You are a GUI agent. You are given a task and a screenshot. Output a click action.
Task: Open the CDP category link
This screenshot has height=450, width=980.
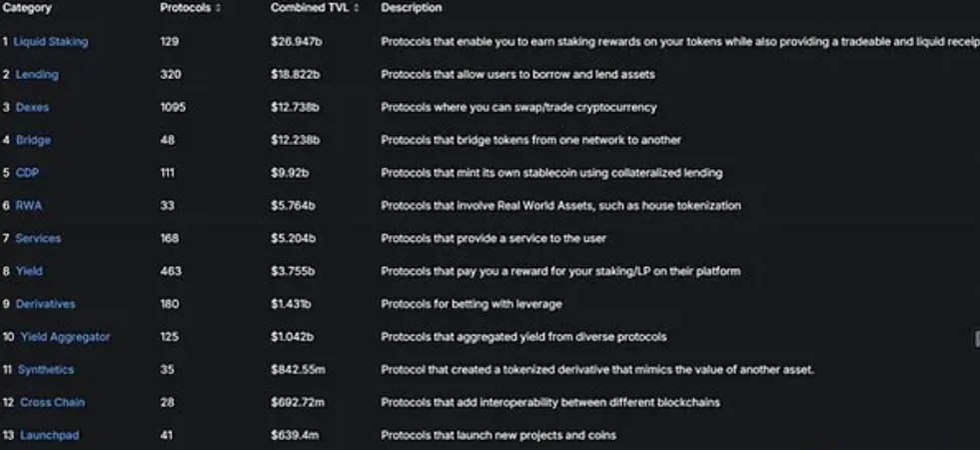tap(27, 173)
